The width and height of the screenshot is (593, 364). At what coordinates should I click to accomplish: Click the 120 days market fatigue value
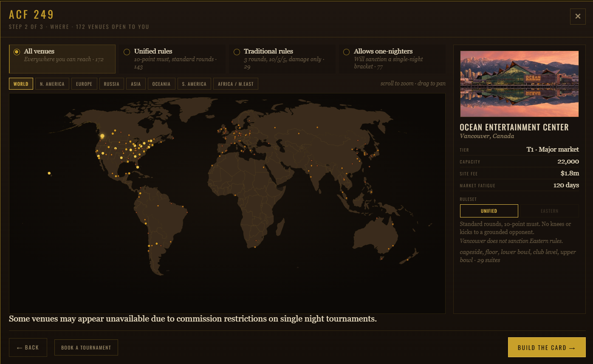[x=566, y=185]
